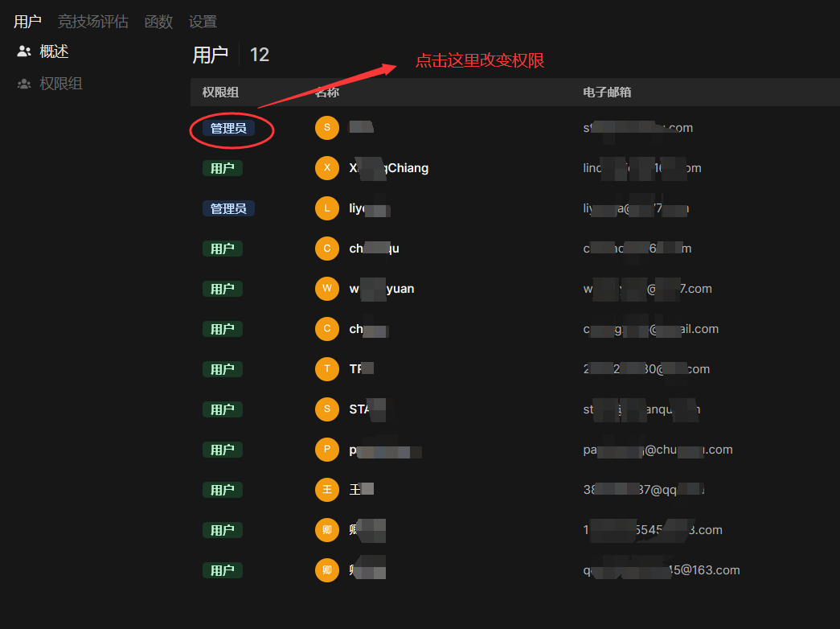The height and width of the screenshot is (629, 840).
Task: Click the orange P avatar
Action: [327, 450]
